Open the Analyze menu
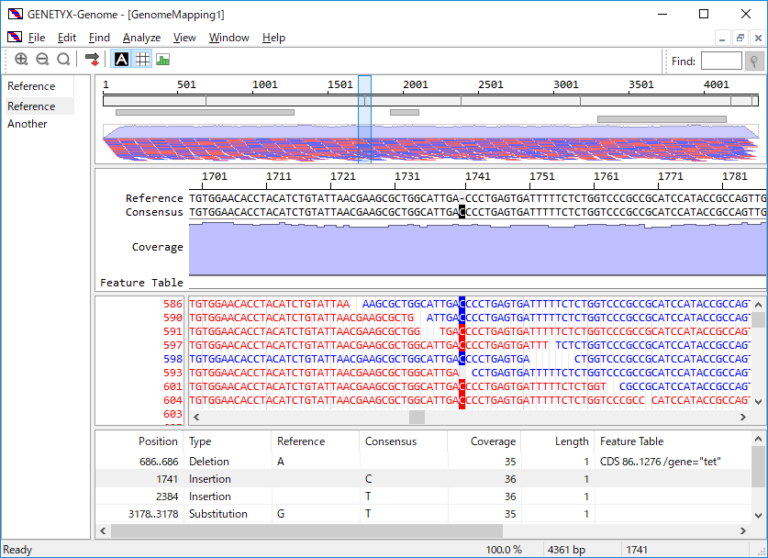This screenshot has height=558, width=768. tap(142, 38)
